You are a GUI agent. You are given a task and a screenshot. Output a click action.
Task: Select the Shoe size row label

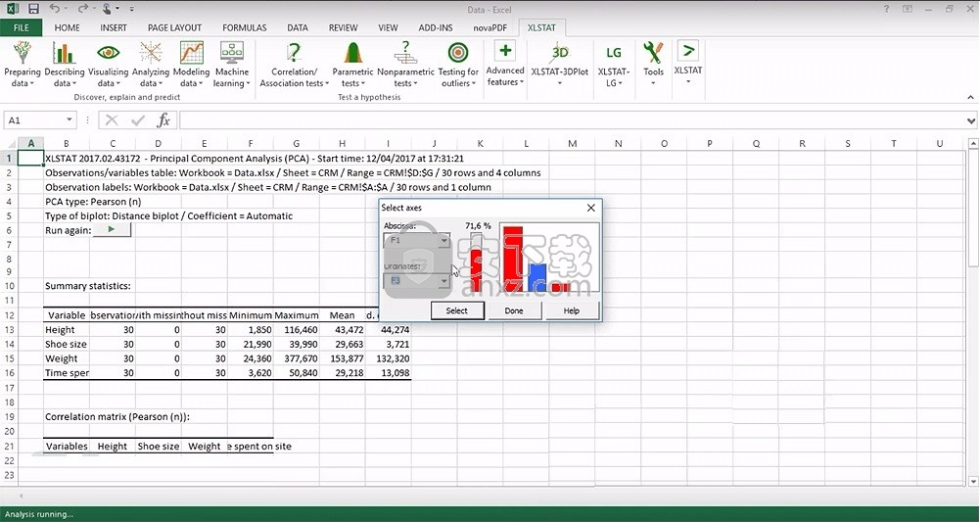coord(67,344)
